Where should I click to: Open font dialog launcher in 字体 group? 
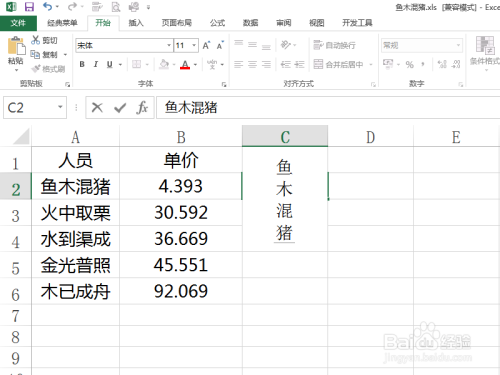[224, 85]
